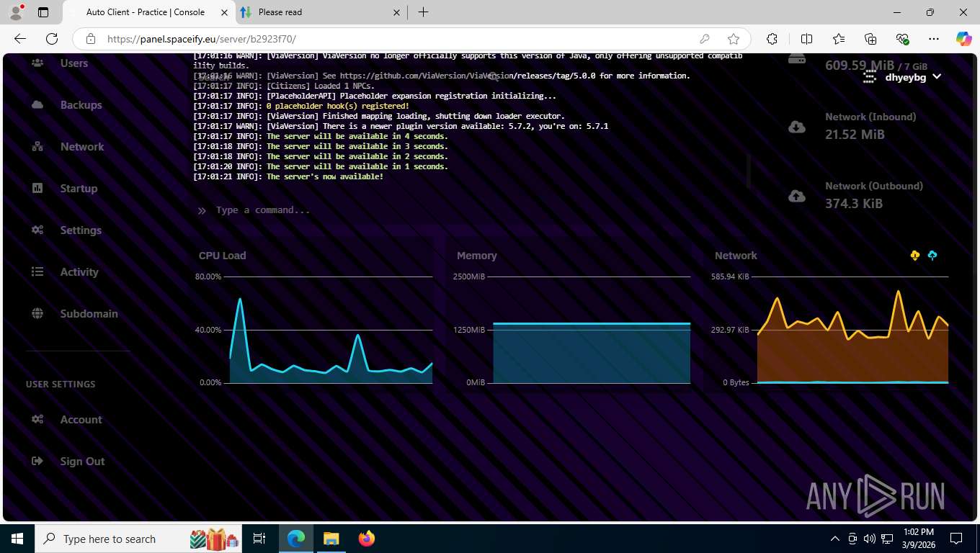Click the Settings gears icon

pos(37,230)
